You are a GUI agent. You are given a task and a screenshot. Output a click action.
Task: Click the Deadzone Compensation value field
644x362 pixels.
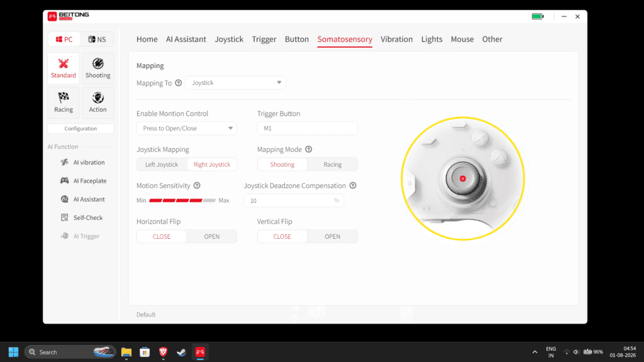[294, 200]
